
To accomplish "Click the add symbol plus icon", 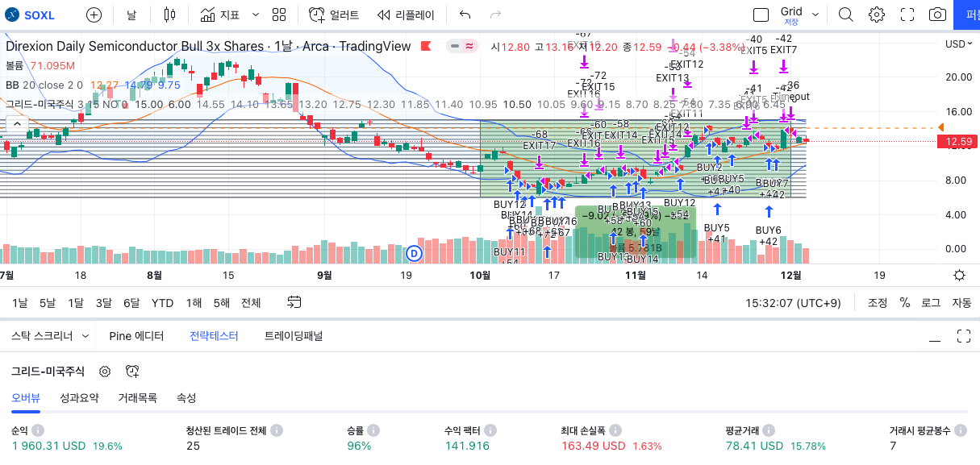I will click(94, 15).
